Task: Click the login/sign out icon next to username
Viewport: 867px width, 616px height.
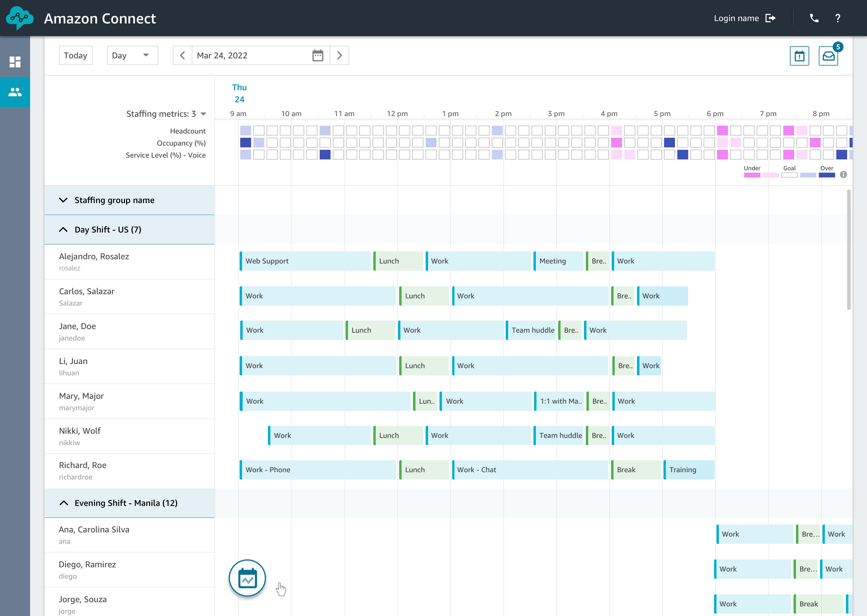Action: tap(771, 18)
